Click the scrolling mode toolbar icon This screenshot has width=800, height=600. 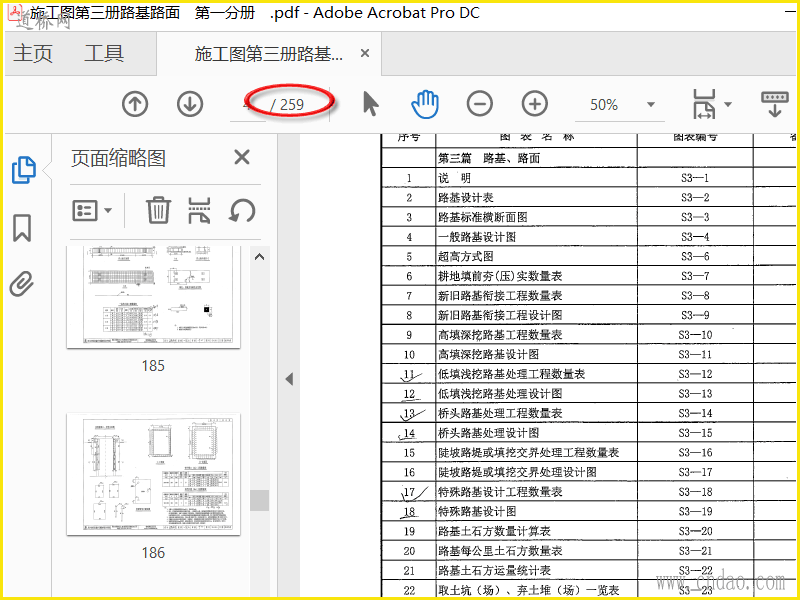tap(774, 104)
